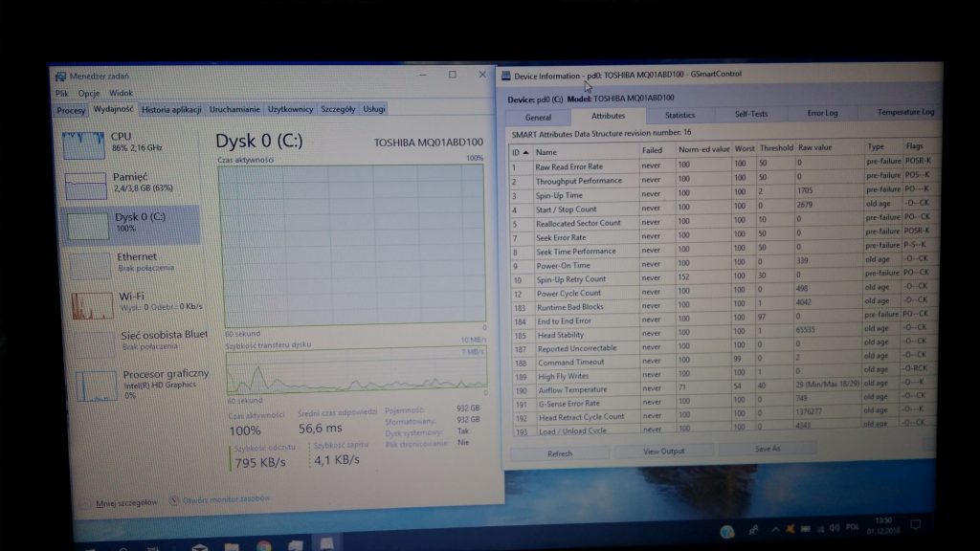This screenshot has height=551, width=980.
Task: Open the Windows notification center icon
Action: (916, 525)
